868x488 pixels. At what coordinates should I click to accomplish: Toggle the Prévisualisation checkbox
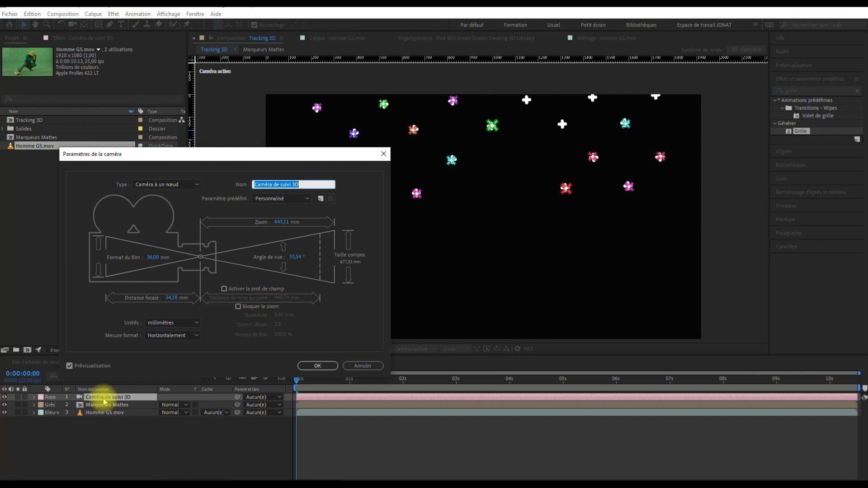point(69,366)
